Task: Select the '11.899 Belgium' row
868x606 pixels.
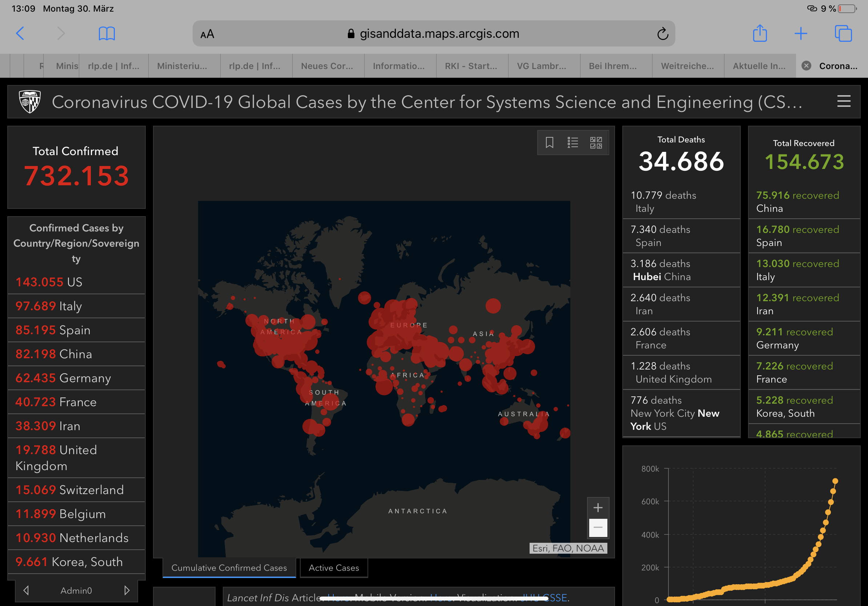Action: point(76,514)
